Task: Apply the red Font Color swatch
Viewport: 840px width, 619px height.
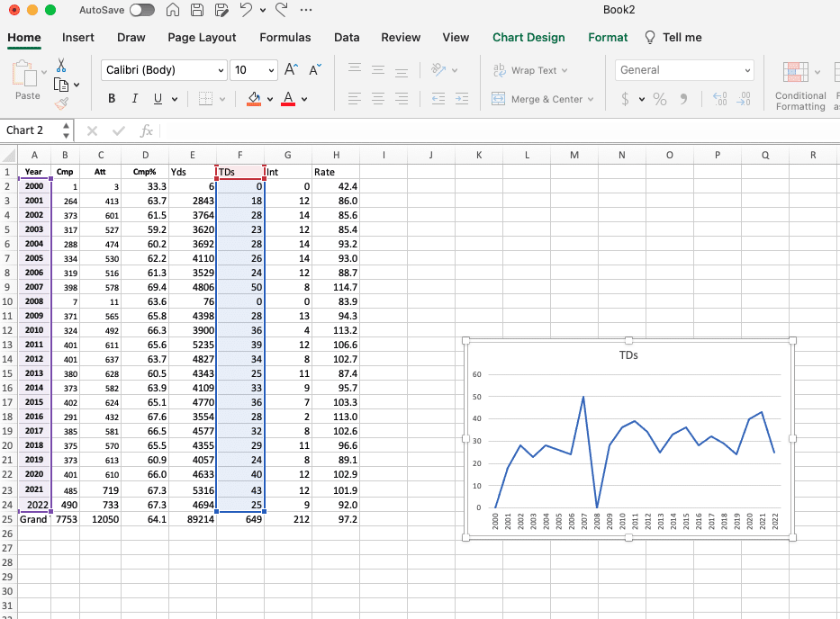Action: 288,99
